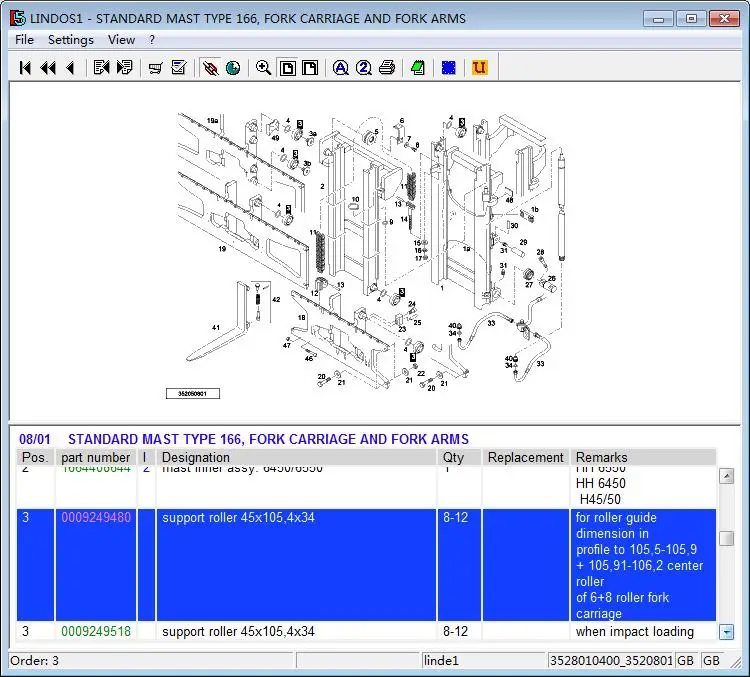Select the magnifier zoom-in tool

263,68
